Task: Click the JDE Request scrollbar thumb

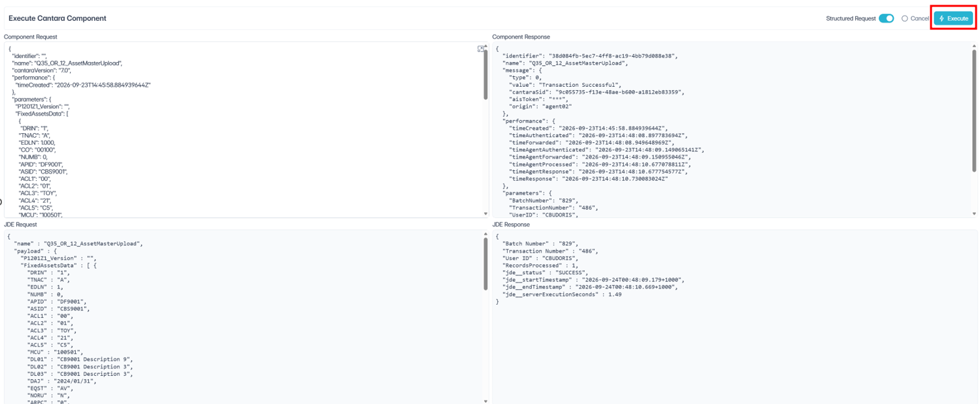Action: [485, 263]
